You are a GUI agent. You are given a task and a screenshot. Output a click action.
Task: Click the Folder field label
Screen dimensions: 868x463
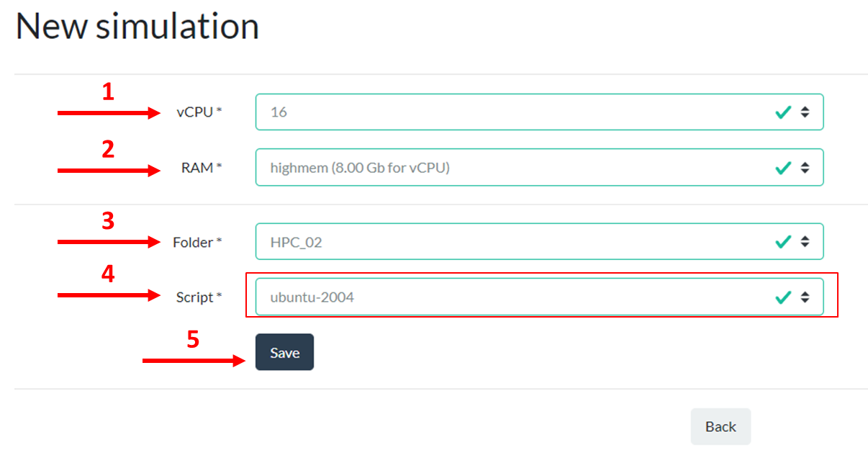[x=197, y=242]
